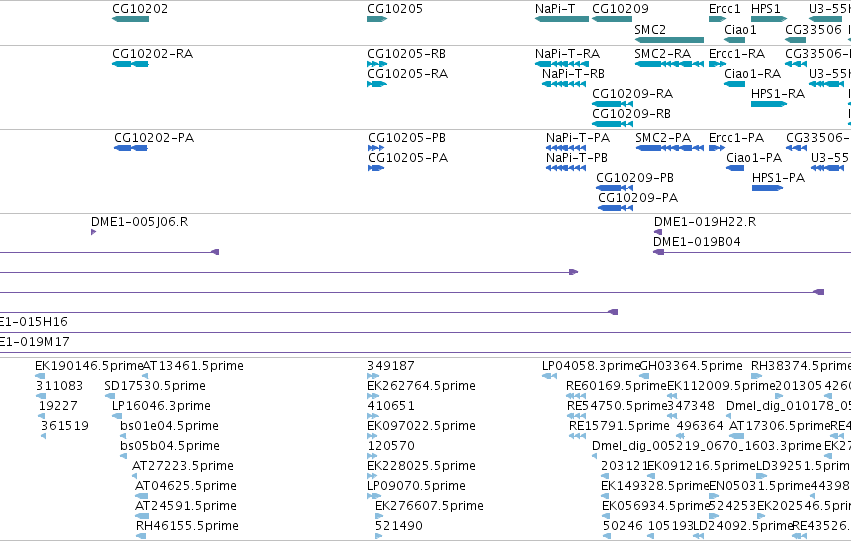Select the CG33506 gene bar

tap(796, 40)
